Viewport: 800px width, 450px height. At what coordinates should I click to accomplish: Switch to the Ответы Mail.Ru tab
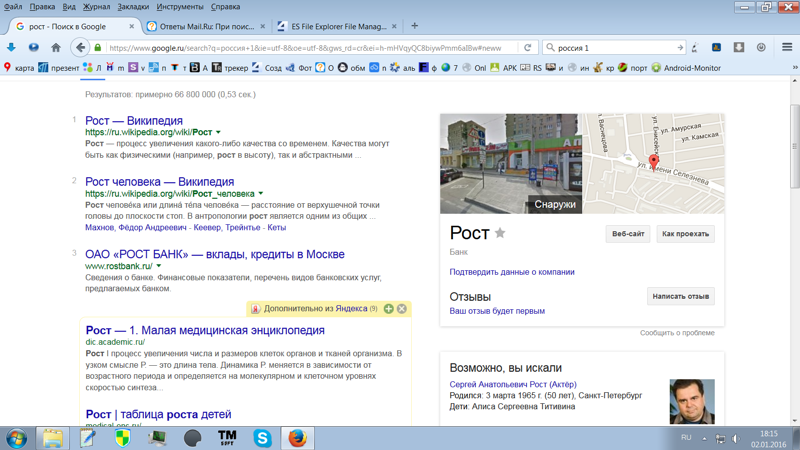[x=206, y=27]
